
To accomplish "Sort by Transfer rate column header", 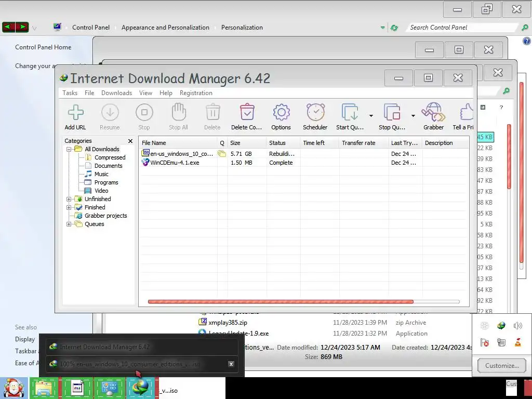I will (x=364, y=143).
